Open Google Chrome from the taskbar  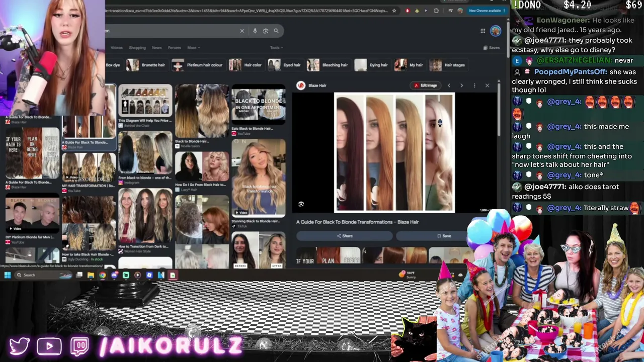(102, 275)
